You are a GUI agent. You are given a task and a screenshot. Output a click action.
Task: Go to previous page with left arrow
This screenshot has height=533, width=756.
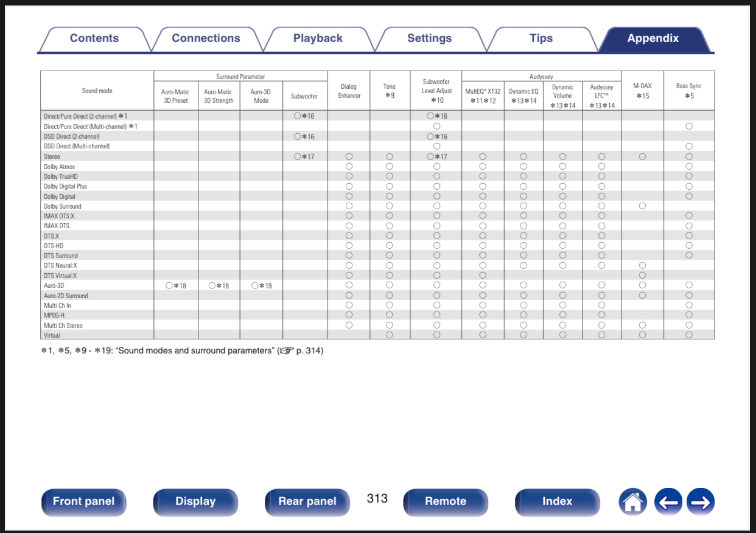click(668, 502)
